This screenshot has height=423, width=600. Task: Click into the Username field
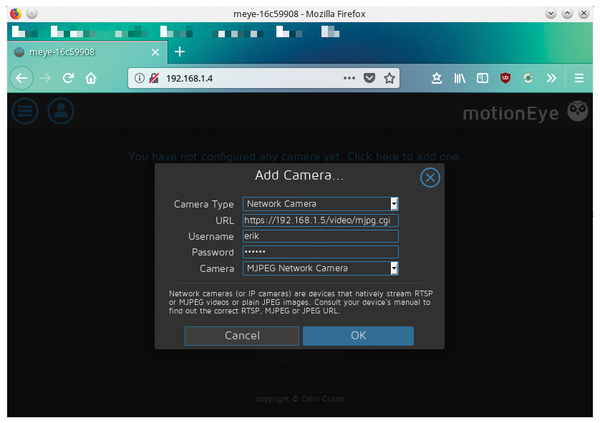320,236
